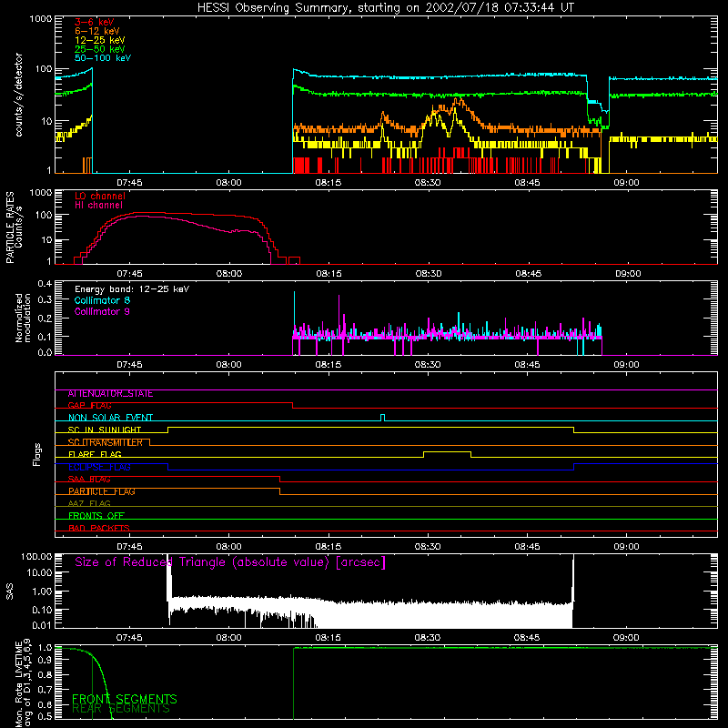Click the 100.00 y-axis value of SAS panel
Image resolution: width=728 pixels, height=728 pixels.
point(36,556)
